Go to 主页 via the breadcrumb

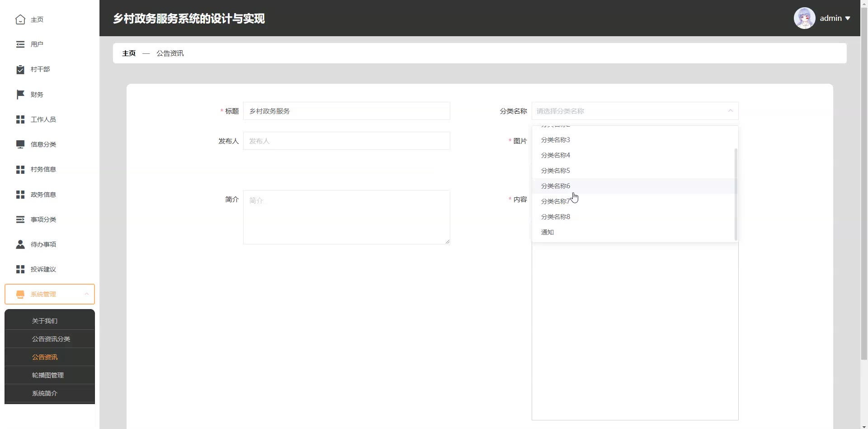pos(129,53)
